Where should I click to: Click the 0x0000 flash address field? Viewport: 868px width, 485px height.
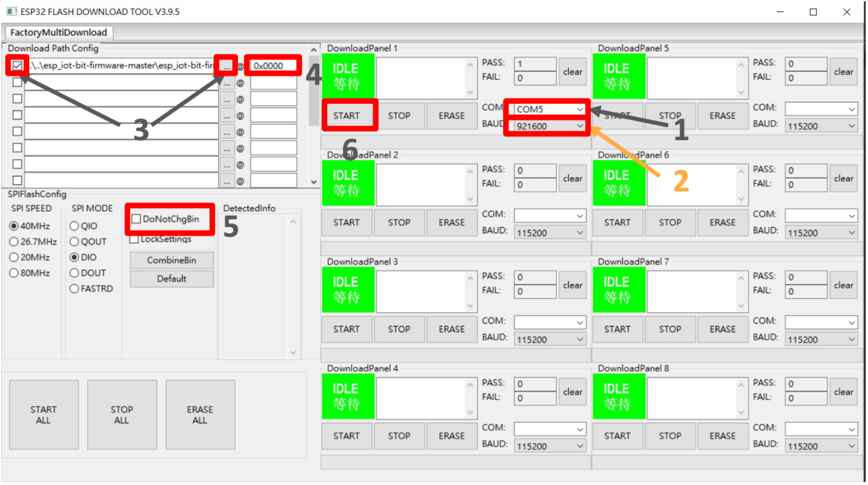pos(273,66)
